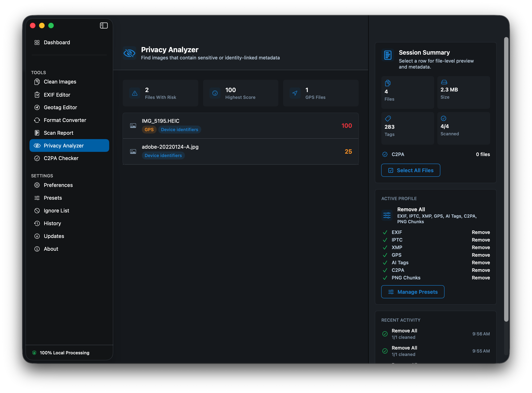Click the Preferences gear icon

point(37,185)
